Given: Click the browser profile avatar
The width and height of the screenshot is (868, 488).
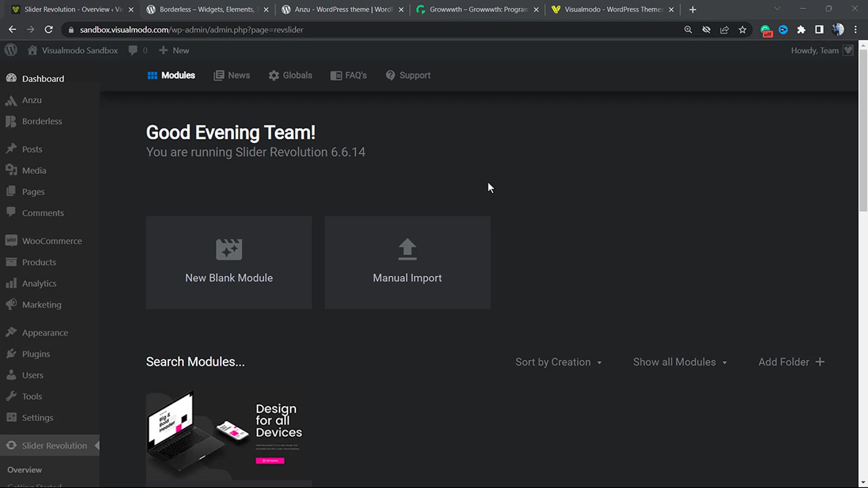Looking at the screenshot, I should coord(838,29).
